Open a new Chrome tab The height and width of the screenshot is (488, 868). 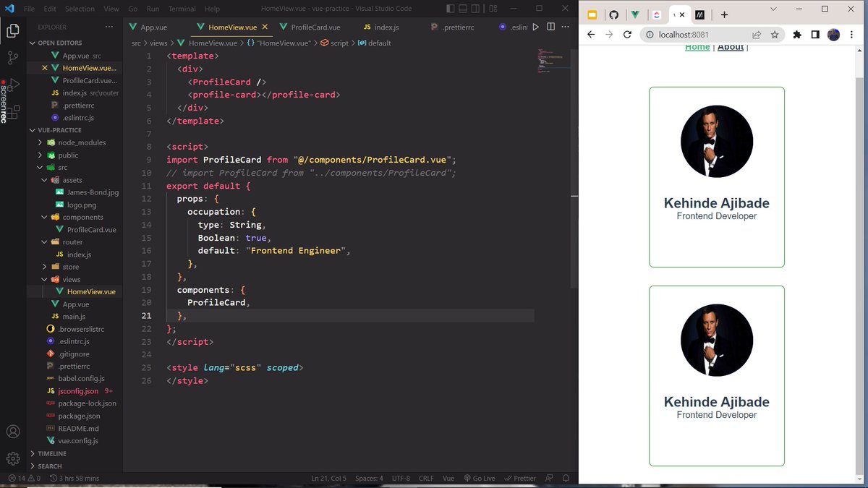tap(724, 14)
